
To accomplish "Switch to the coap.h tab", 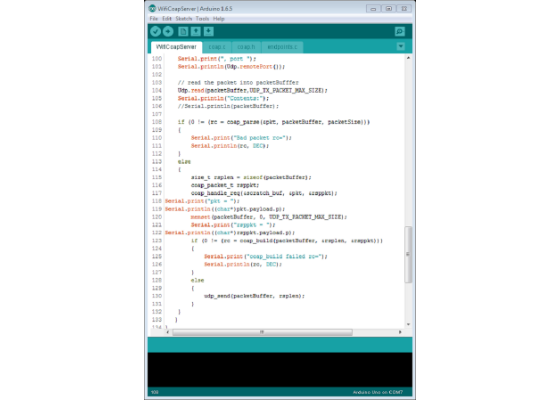I will click(x=246, y=47).
